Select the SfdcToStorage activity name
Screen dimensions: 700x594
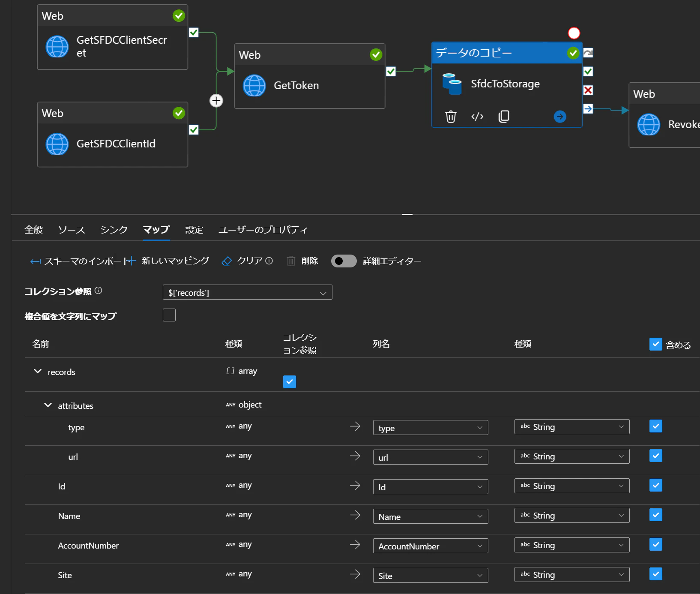pyautogui.click(x=506, y=84)
